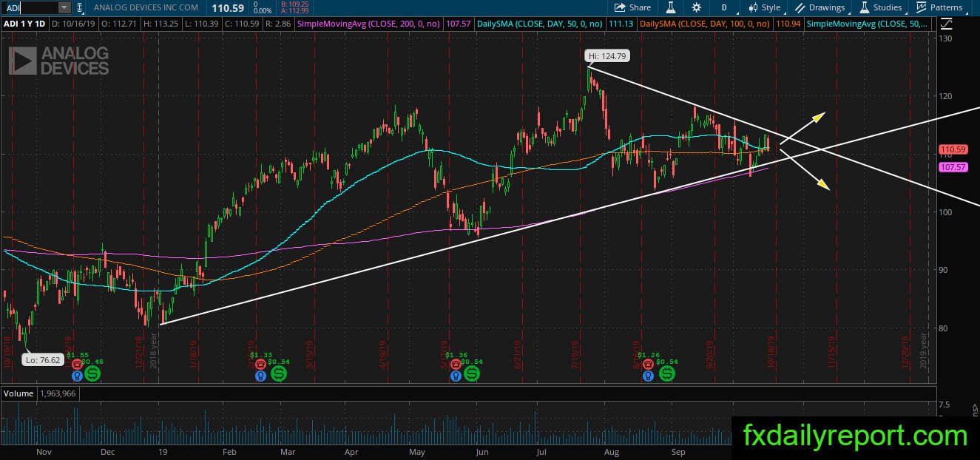
Task: Click the blue lightbulb icon near $1.26
Action: [x=649, y=376]
